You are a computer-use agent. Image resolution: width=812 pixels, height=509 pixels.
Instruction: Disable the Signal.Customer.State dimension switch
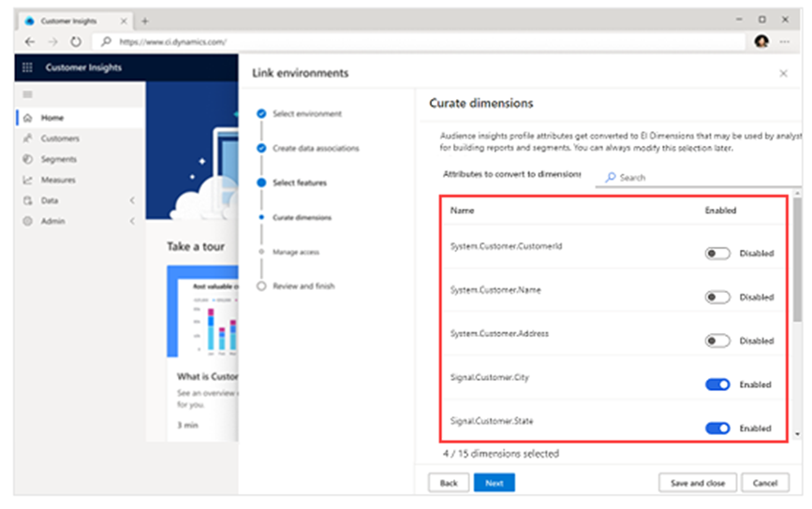click(717, 429)
